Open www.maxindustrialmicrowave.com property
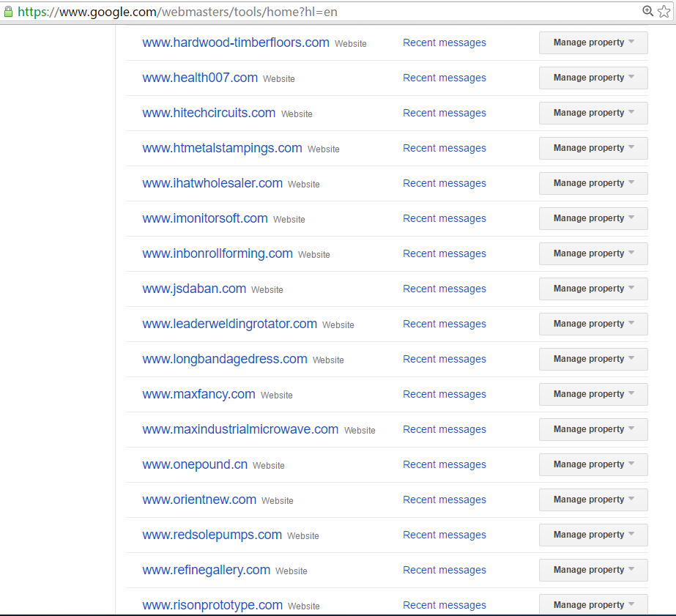The width and height of the screenshot is (676, 616). (240, 429)
